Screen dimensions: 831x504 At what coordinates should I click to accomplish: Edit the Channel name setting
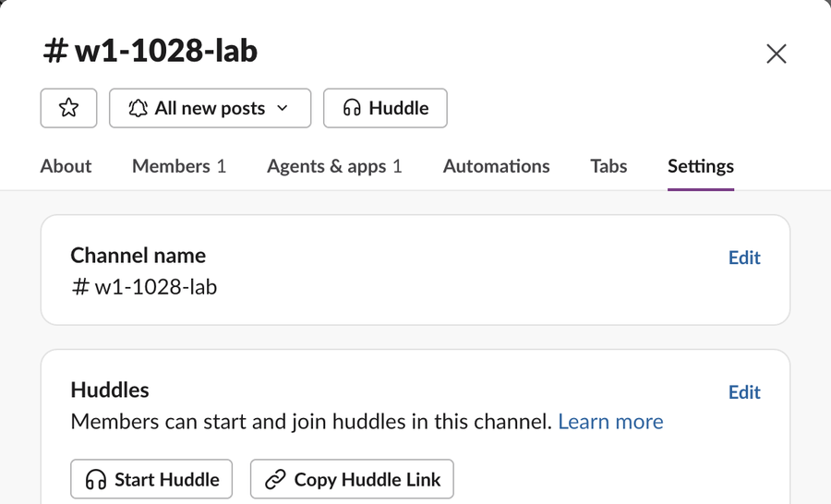744,258
